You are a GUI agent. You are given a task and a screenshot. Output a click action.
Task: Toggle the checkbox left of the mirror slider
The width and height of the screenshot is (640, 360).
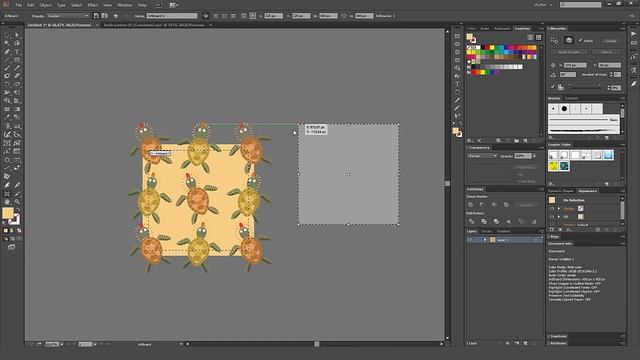click(x=553, y=87)
